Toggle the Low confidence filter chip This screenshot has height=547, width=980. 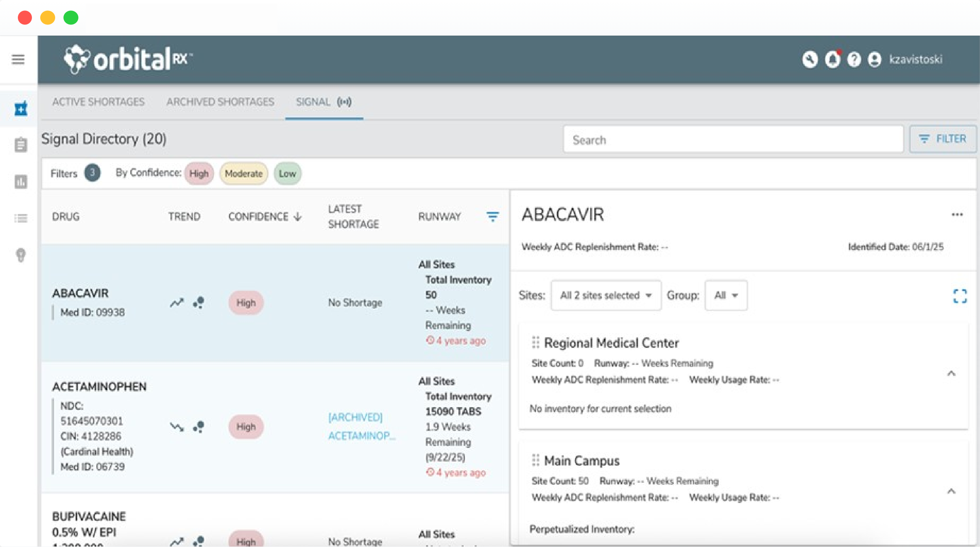(x=287, y=173)
